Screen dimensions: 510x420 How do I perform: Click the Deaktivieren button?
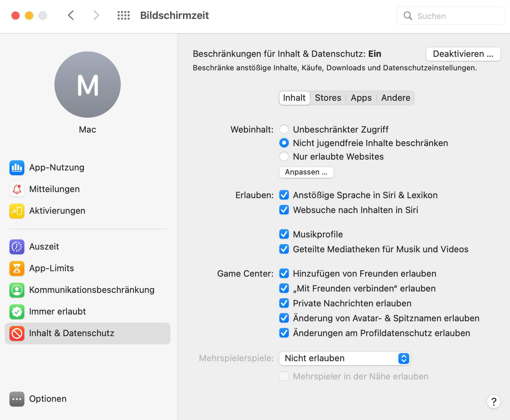coord(463,54)
